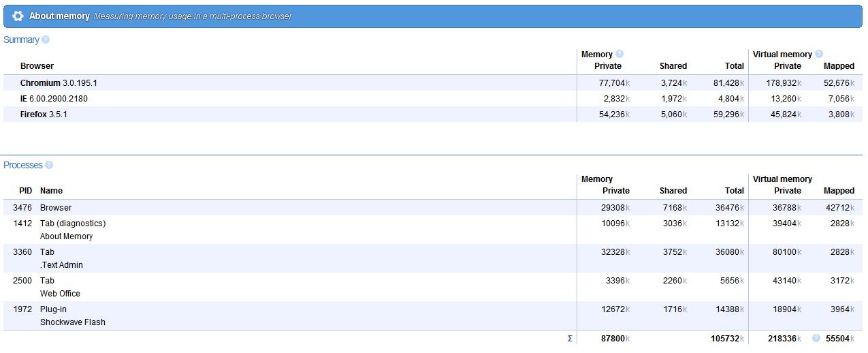Click the Name column header in Processes
868x353 pixels.
coord(51,191)
